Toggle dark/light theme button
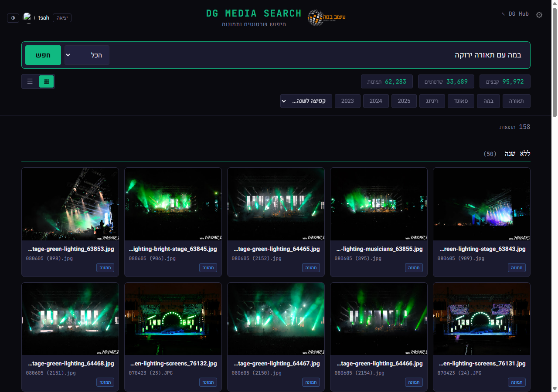This screenshot has width=558, height=392. (13, 18)
